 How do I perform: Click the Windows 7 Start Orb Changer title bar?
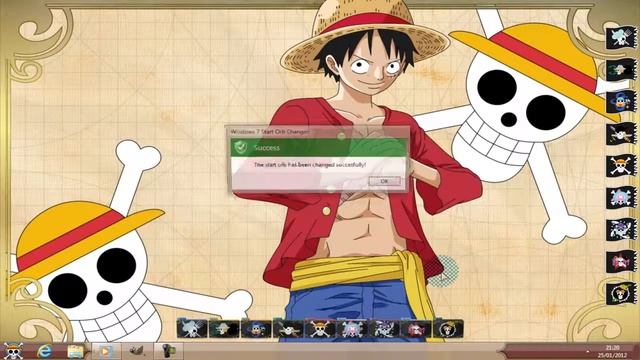[x=318, y=131]
